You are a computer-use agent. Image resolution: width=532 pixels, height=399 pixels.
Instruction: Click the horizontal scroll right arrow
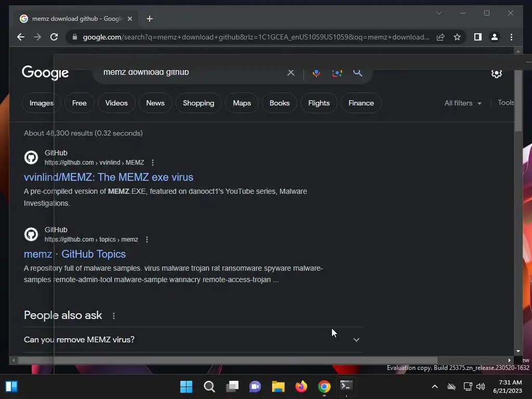pos(510,361)
